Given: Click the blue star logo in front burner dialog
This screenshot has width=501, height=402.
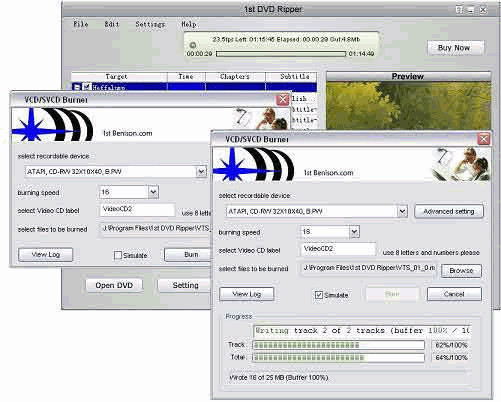Looking at the screenshot, I should (x=233, y=165).
